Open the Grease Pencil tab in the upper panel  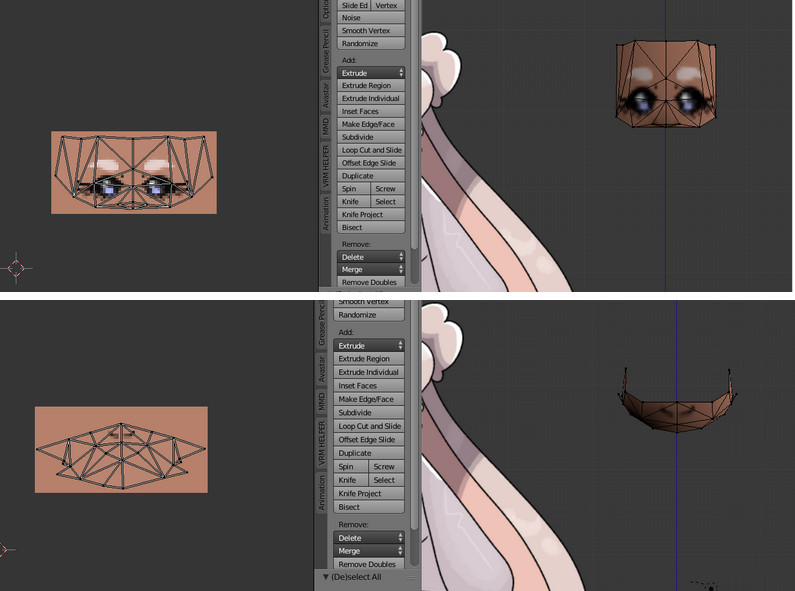pyautogui.click(x=325, y=50)
